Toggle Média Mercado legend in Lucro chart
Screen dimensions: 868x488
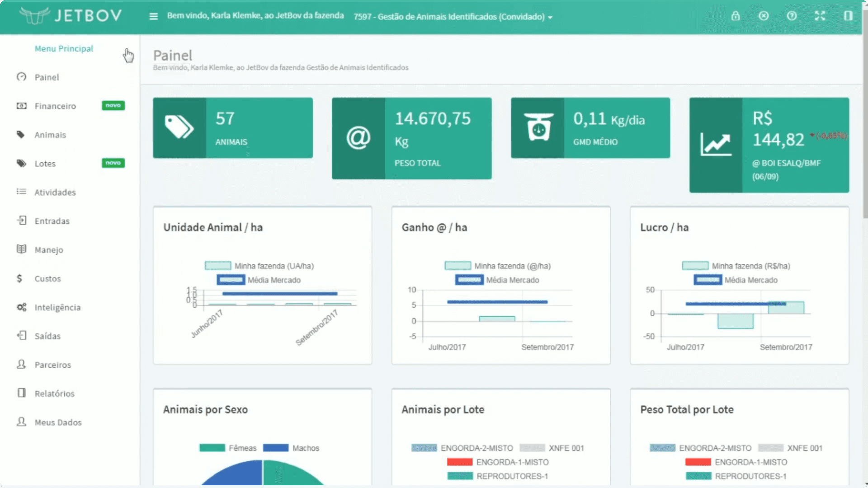click(736, 280)
